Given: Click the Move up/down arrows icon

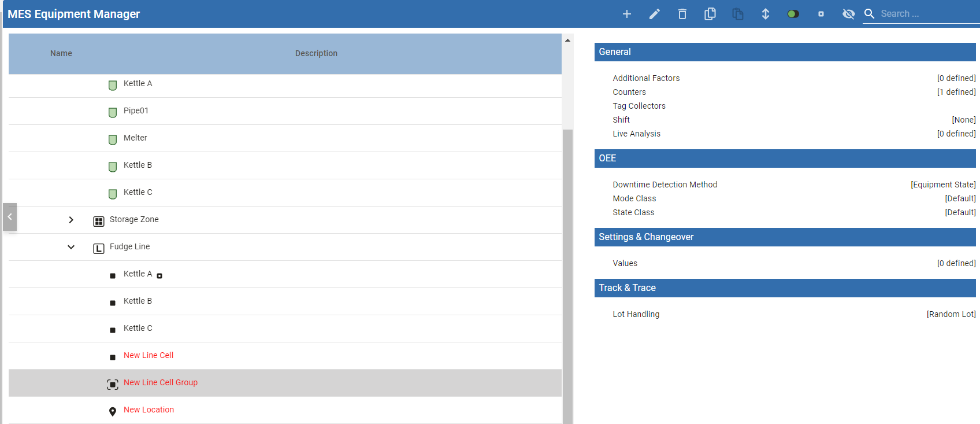Looking at the screenshot, I should point(765,14).
